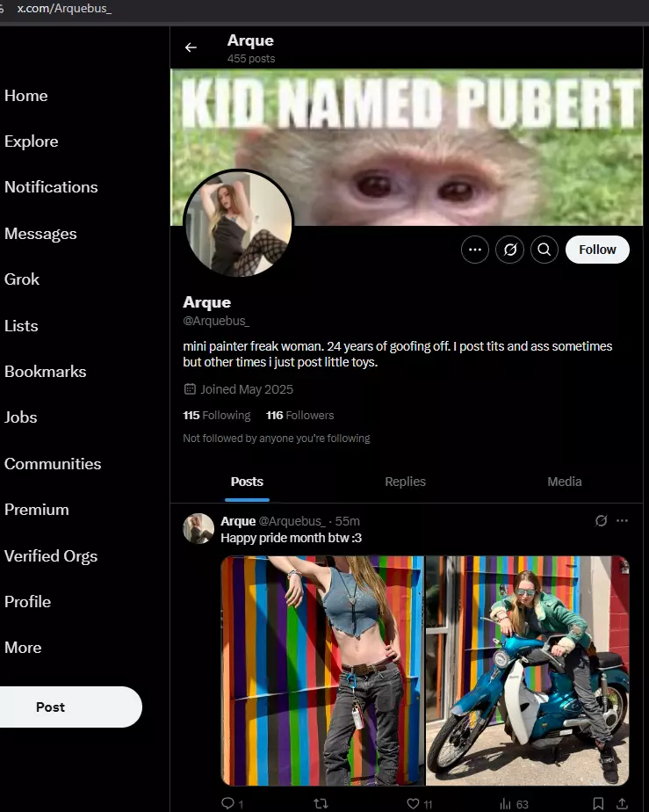Image resolution: width=649 pixels, height=812 pixels.
Task: Click the Grok explain icon on post
Action: [601, 521]
